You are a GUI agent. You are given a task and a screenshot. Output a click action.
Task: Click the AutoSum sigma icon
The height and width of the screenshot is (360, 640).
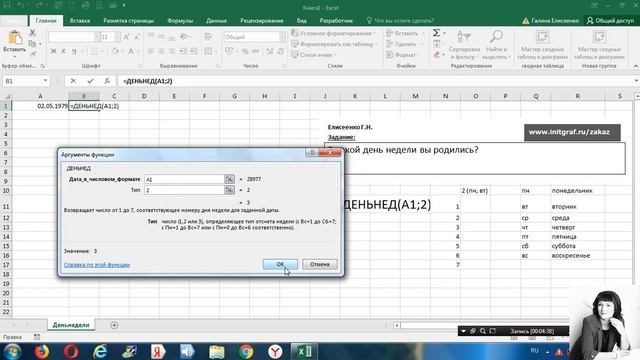click(436, 33)
